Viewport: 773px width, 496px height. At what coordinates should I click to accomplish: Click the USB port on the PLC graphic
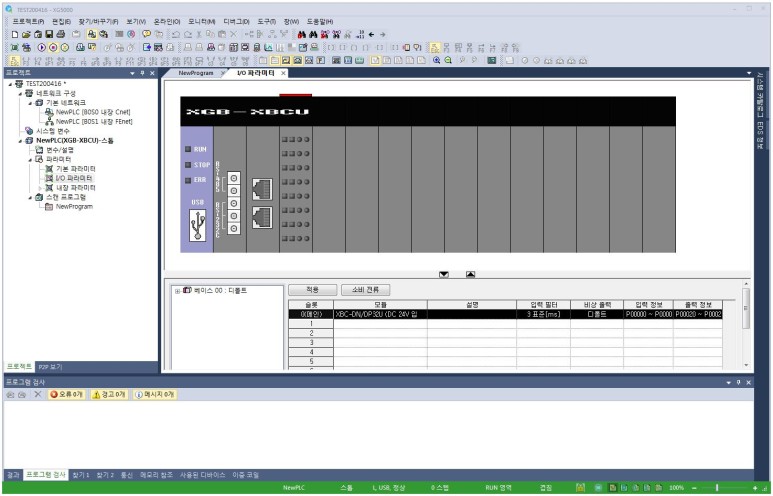198,225
